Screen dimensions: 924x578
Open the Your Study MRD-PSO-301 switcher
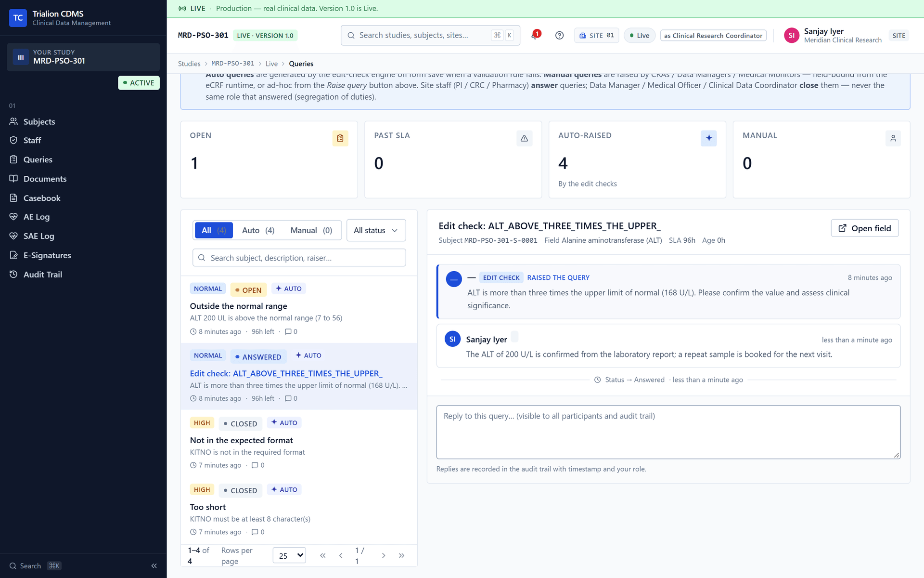[83, 57]
